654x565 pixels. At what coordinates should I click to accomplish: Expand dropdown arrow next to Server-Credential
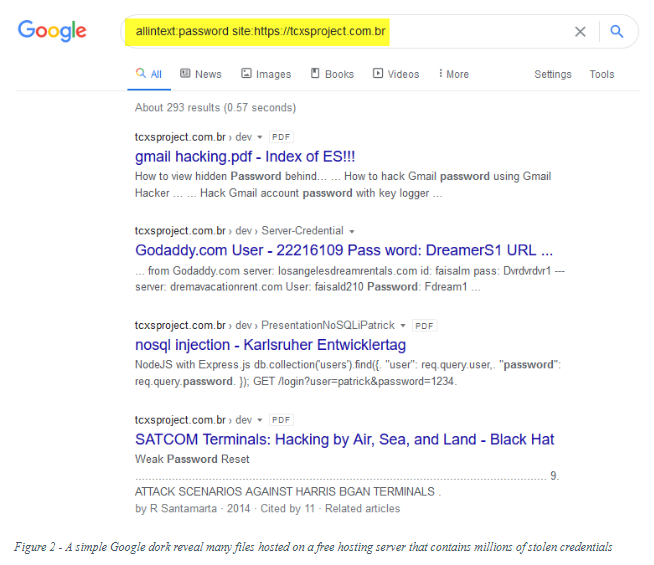point(352,231)
